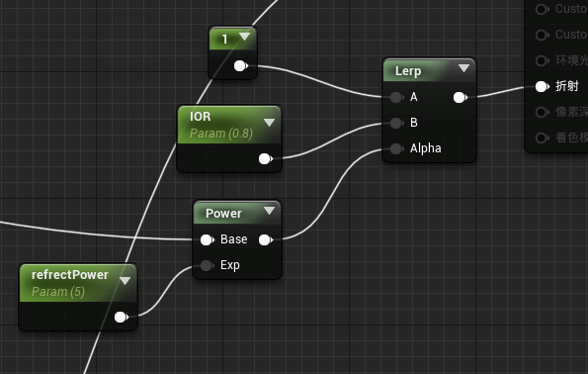Viewport: 588px width, 374px height.
Task: Click the Power Base input pin
Action: (x=208, y=240)
